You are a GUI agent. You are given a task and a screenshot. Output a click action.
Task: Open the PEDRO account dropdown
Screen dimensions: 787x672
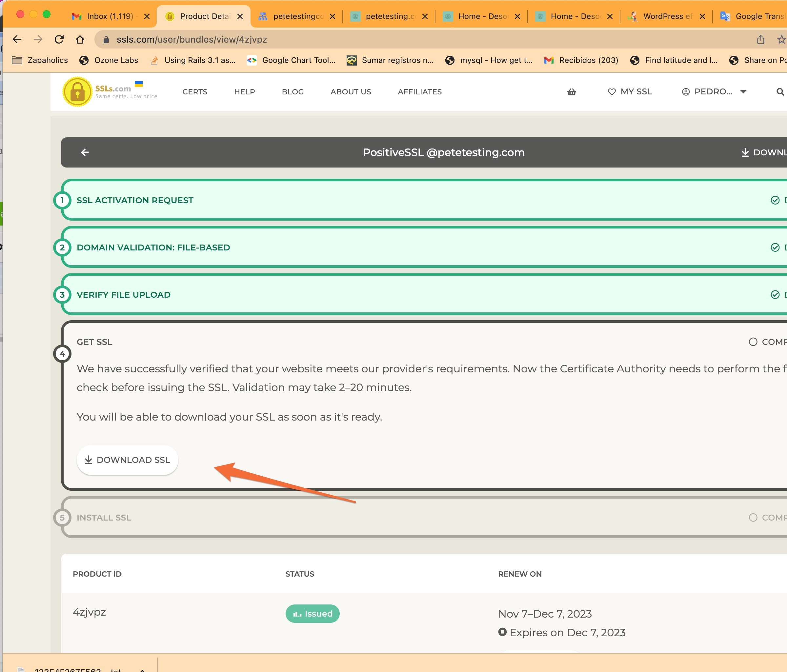coord(714,92)
